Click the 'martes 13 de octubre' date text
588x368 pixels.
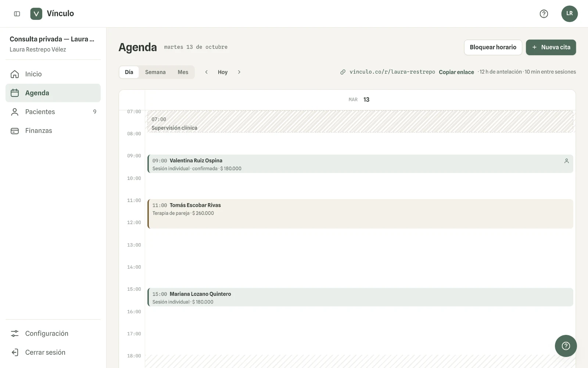[x=196, y=47]
